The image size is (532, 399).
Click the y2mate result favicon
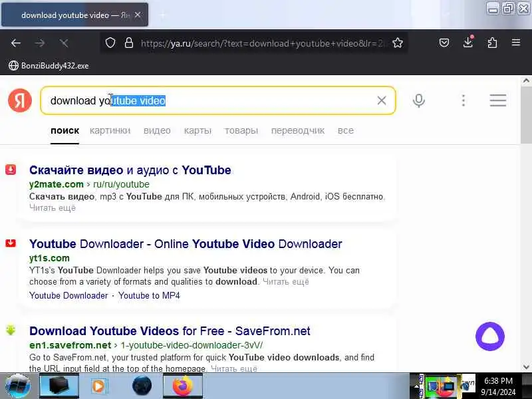coord(11,170)
